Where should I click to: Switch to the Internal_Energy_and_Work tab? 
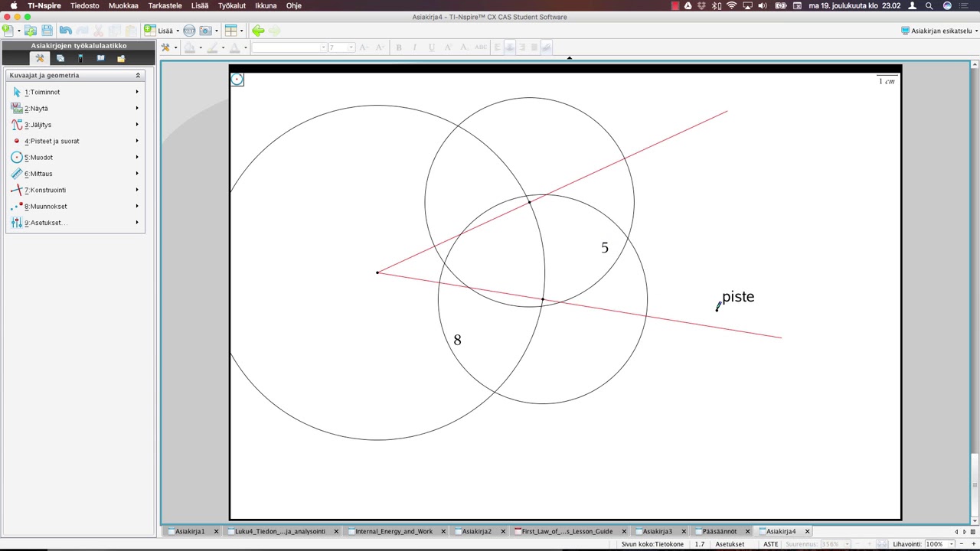pyautogui.click(x=394, y=531)
